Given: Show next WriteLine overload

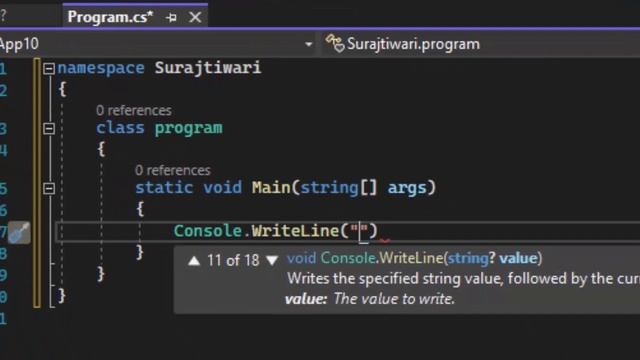Looking at the screenshot, I should (x=272, y=260).
